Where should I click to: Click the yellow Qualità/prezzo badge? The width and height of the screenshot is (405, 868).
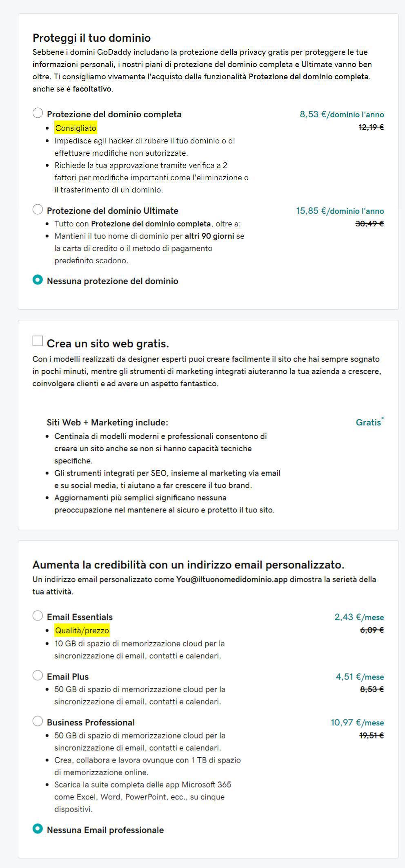click(x=82, y=631)
